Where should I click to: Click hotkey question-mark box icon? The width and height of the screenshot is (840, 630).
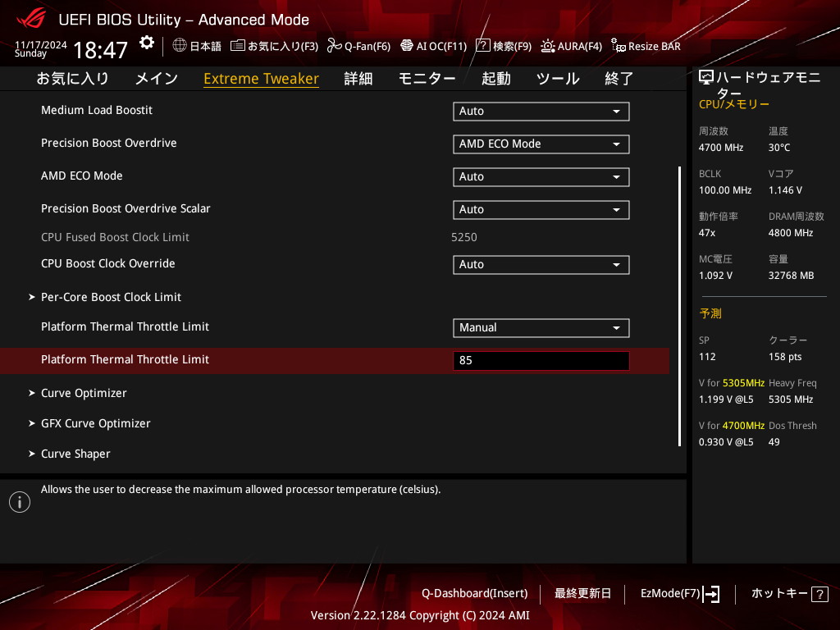[x=819, y=594]
